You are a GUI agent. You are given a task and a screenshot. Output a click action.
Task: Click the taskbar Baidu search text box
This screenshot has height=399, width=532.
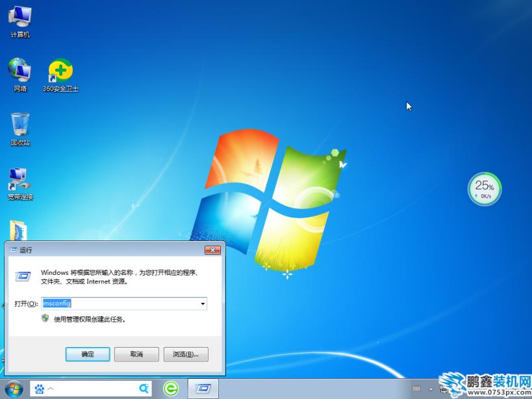coord(91,389)
